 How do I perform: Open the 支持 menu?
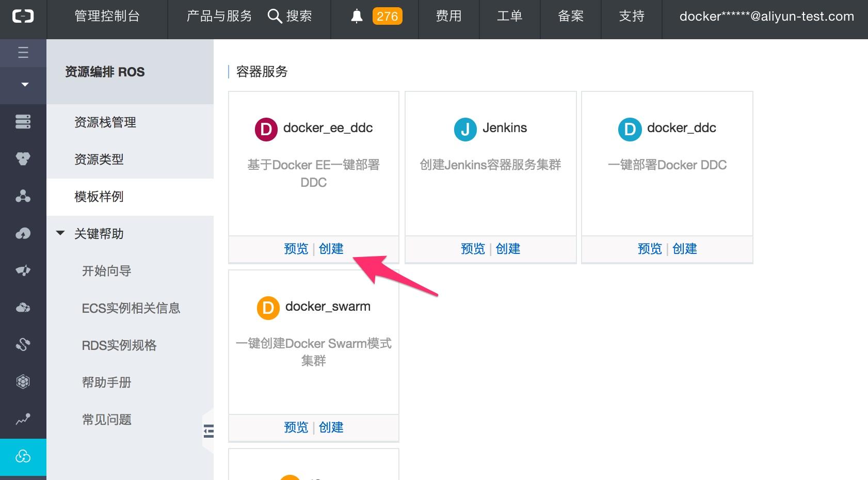(x=632, y=16)
